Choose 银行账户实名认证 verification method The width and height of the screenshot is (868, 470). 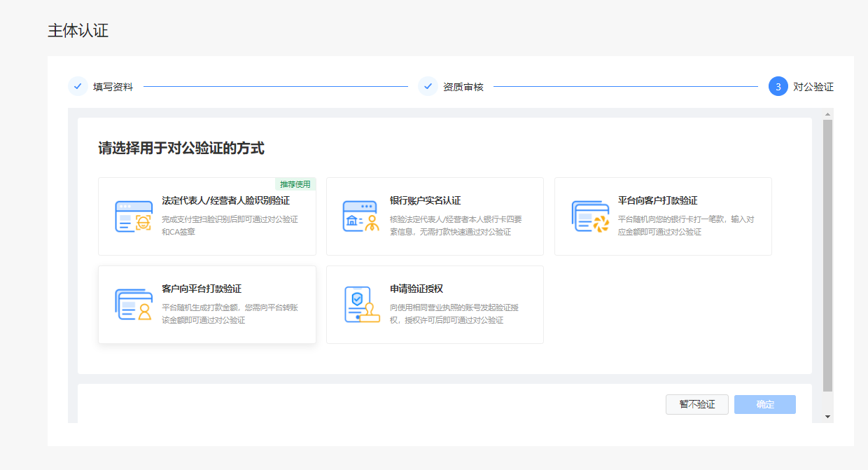point(425,200)
